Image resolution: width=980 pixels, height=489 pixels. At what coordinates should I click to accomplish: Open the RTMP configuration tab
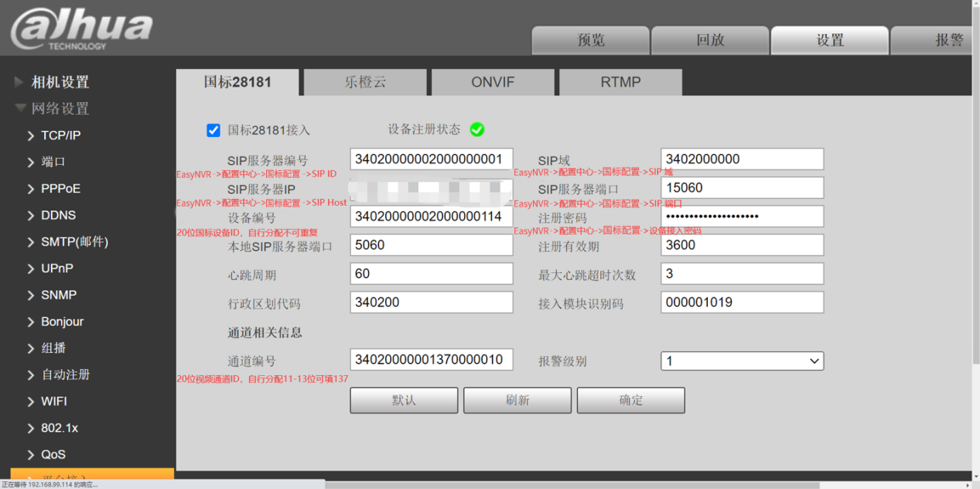[620, 82]
